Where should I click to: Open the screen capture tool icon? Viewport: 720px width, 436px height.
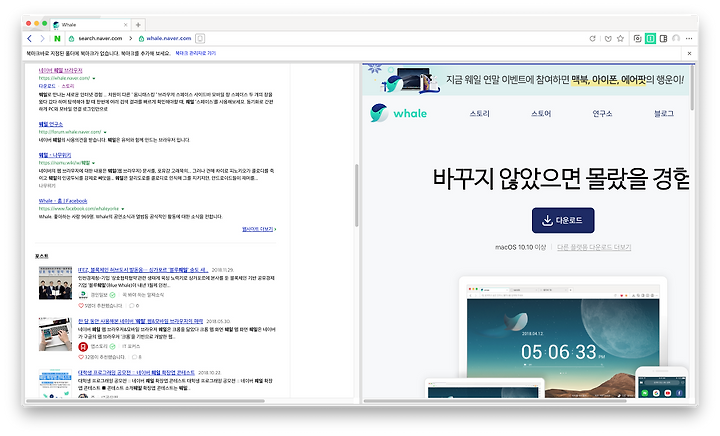tap(637, 39)
